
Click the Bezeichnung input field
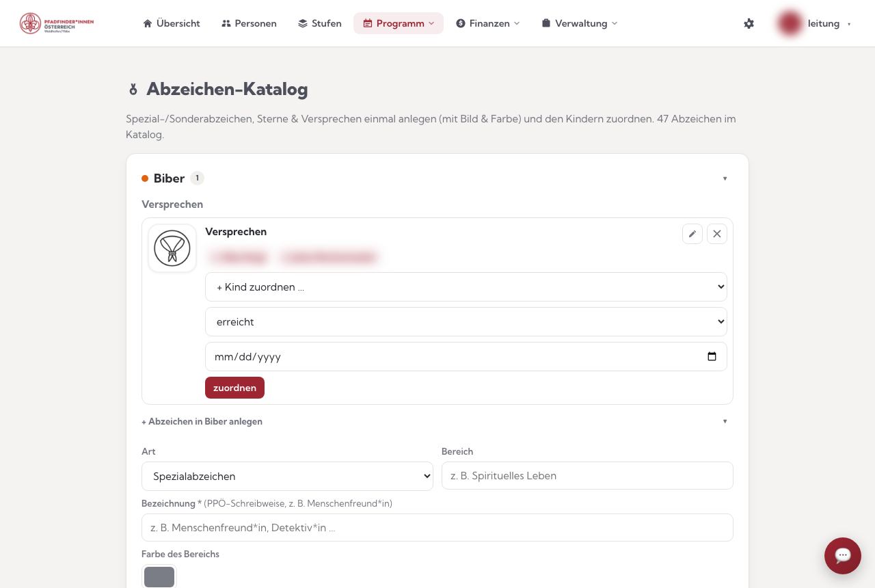[x=437, y=528]
